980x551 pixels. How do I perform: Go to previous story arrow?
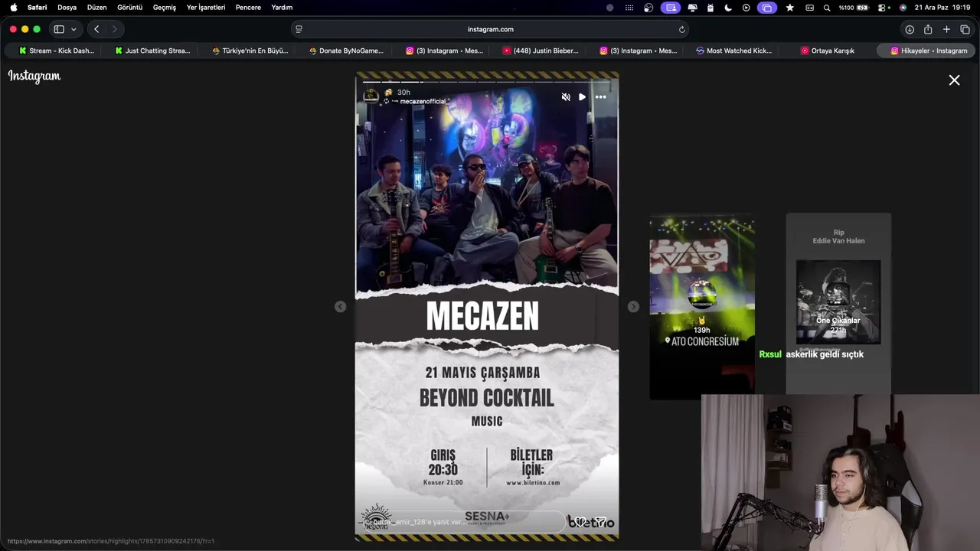340,306
